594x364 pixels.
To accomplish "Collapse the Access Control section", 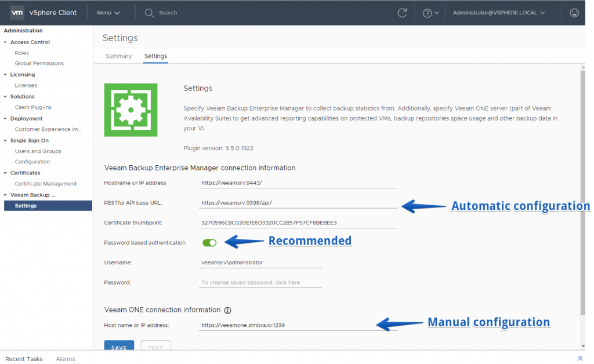I will click(5, 42).
